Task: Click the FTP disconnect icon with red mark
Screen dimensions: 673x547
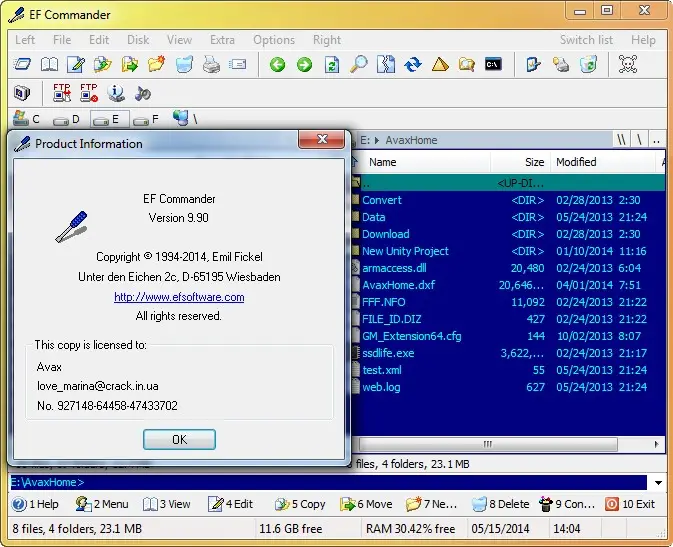Action: 89,93
